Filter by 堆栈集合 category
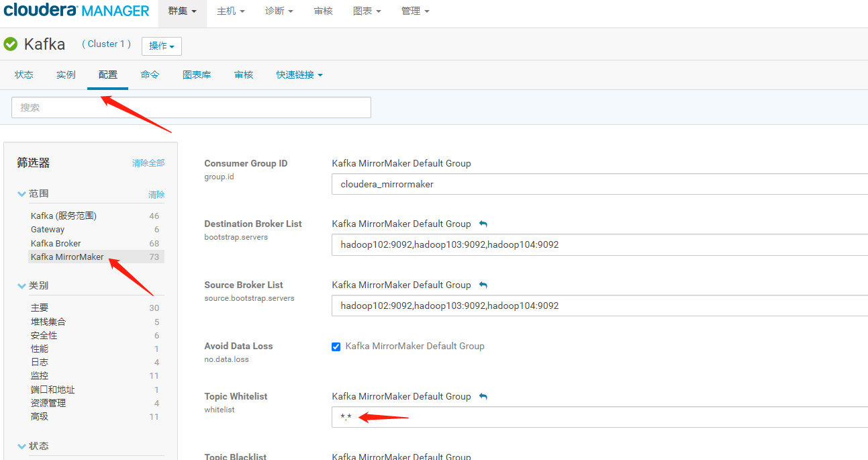Image resolution: width=868 pixels, height=460 pixels. [48, 322]
